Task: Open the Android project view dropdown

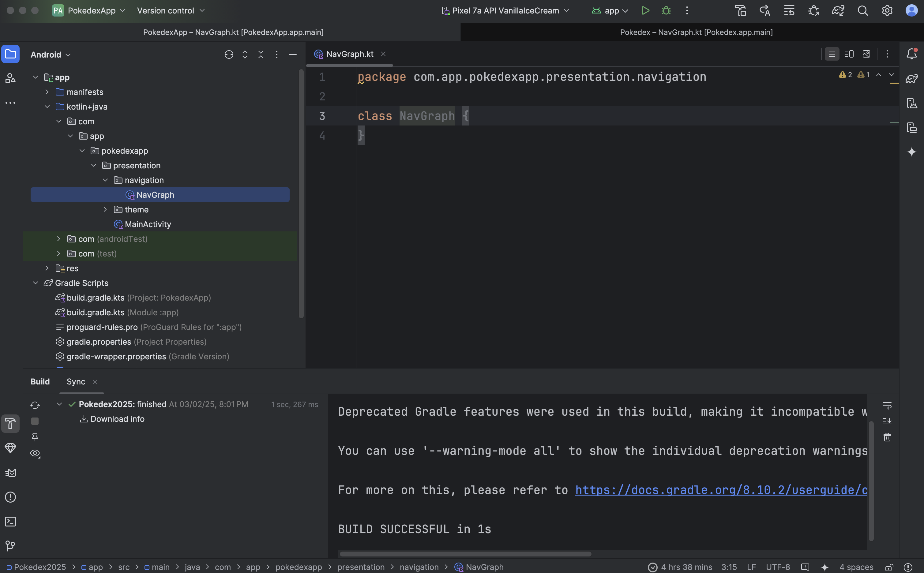Action: tap(51, 54)
